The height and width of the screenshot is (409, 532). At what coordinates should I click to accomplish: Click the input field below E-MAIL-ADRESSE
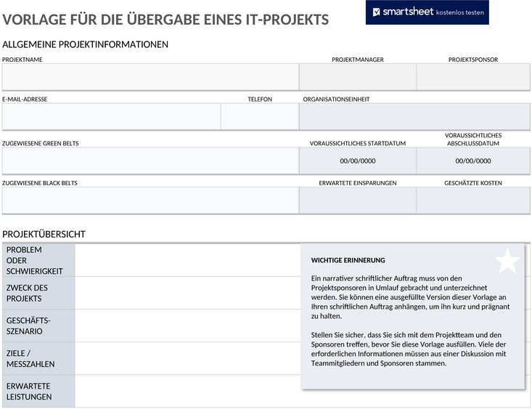(111, 116)
